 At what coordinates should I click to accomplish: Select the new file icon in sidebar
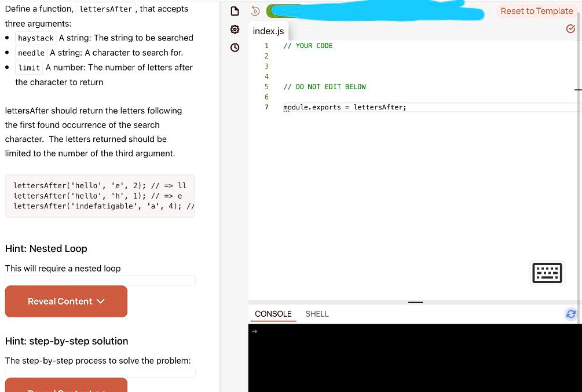pos(235,10)
